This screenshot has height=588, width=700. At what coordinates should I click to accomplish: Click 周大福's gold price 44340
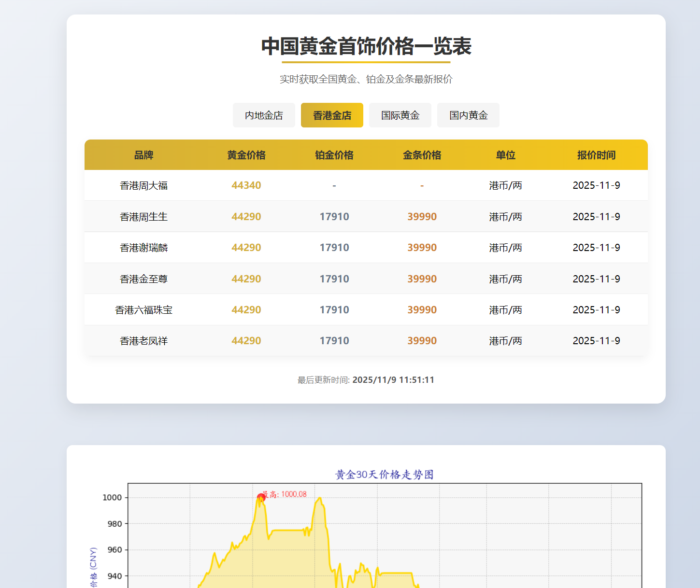pos(246,185)
